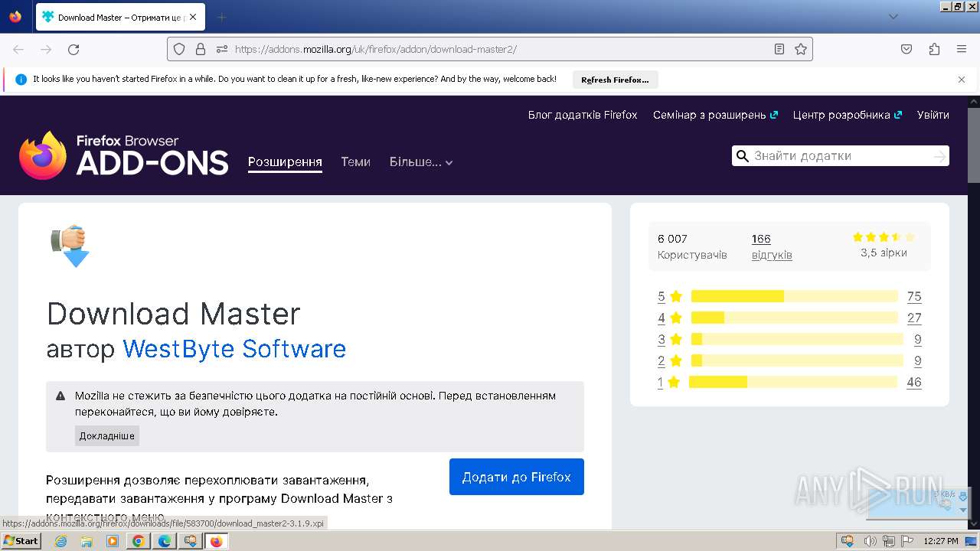Select the Розширення navigation tab
The image size is (980, 551).
285,162
